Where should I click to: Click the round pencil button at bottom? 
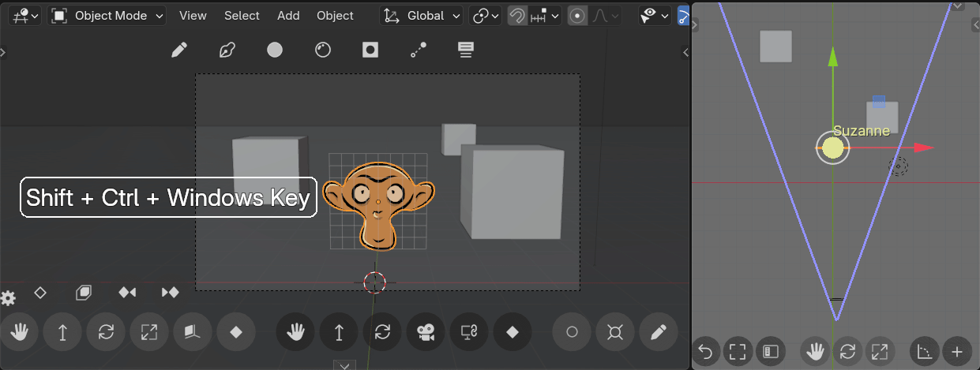pyautogui.click(x=659, y=332)
